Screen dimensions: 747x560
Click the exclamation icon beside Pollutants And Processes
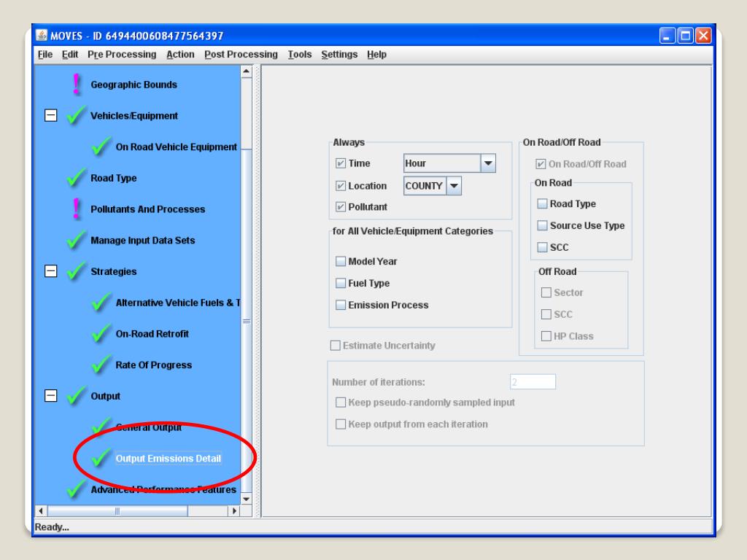tap(76, 209)
